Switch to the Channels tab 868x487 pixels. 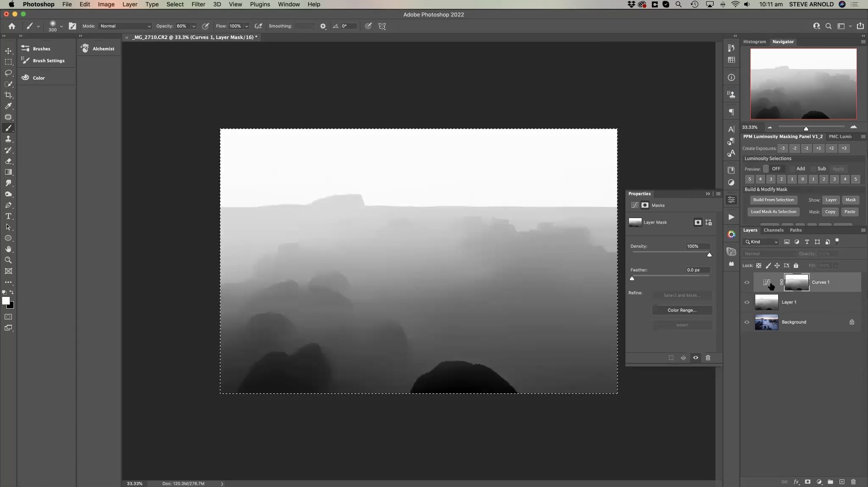[773, 230]
